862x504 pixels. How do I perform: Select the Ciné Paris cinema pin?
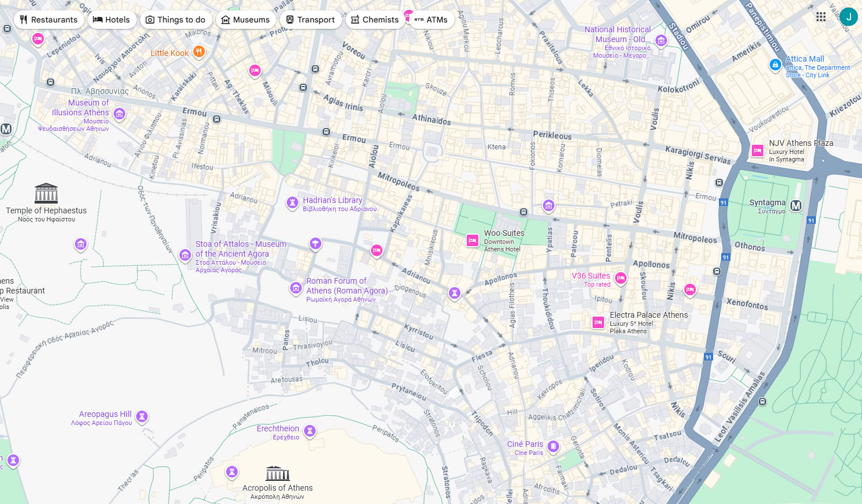coord(553,446)
